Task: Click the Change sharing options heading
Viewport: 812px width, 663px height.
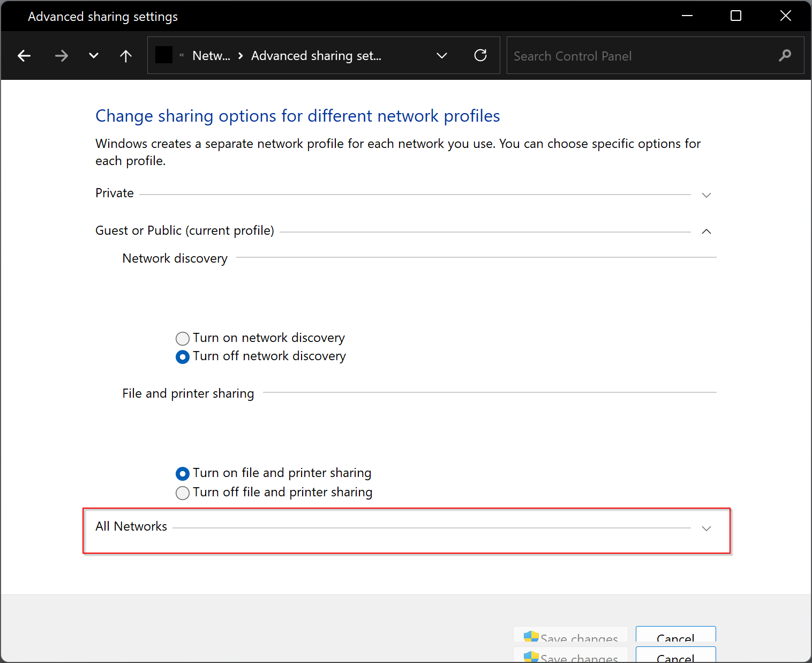Action: click(x=298, y=116)
